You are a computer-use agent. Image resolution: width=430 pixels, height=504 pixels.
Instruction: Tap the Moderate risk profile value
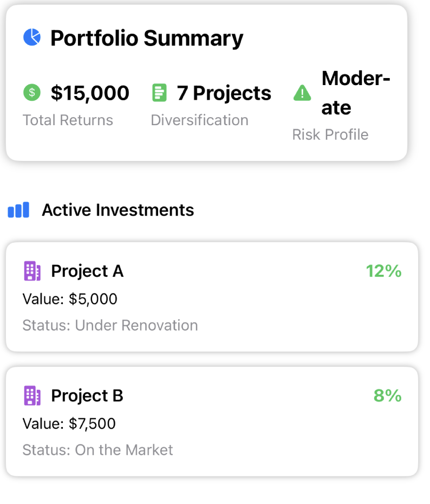(x=356, y=93)
